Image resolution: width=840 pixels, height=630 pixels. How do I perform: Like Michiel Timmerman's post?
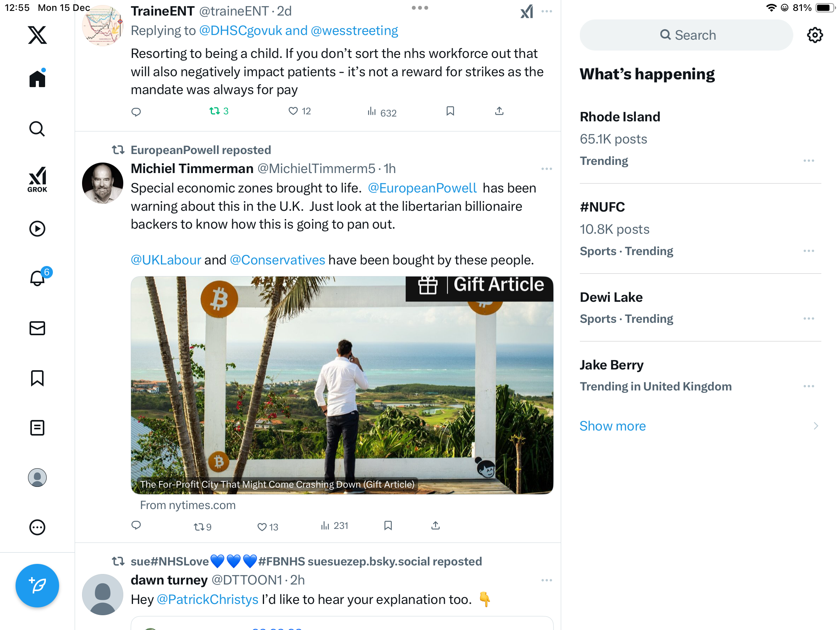coord(262,527)
